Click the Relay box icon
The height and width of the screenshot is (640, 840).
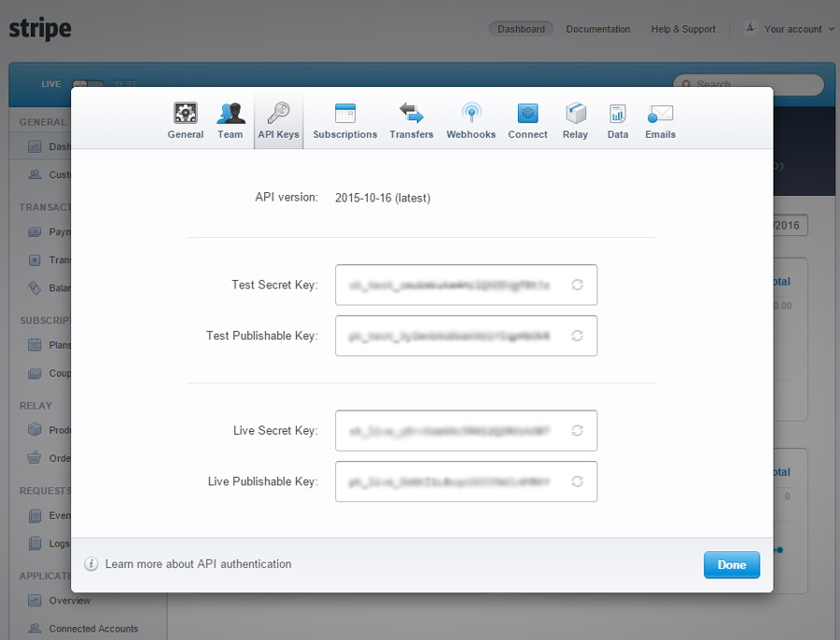point(575,113)
